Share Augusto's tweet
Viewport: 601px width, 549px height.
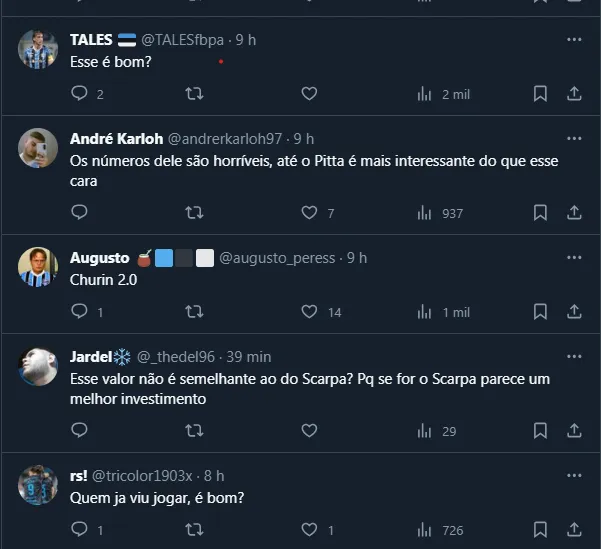coord(574,312)
